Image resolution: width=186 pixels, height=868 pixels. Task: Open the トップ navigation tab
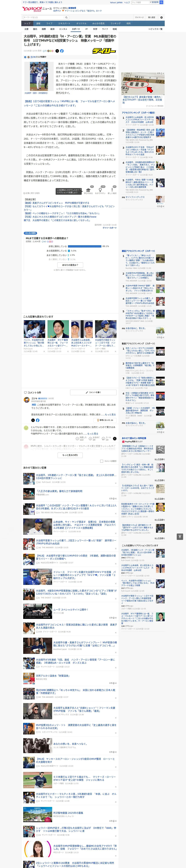(x=27, y=23)
